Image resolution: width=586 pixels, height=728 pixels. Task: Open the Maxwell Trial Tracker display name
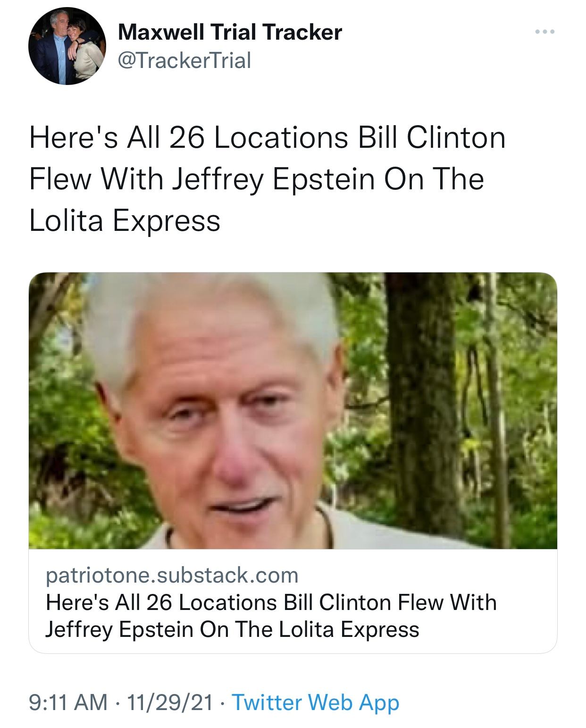pos(230,32)
